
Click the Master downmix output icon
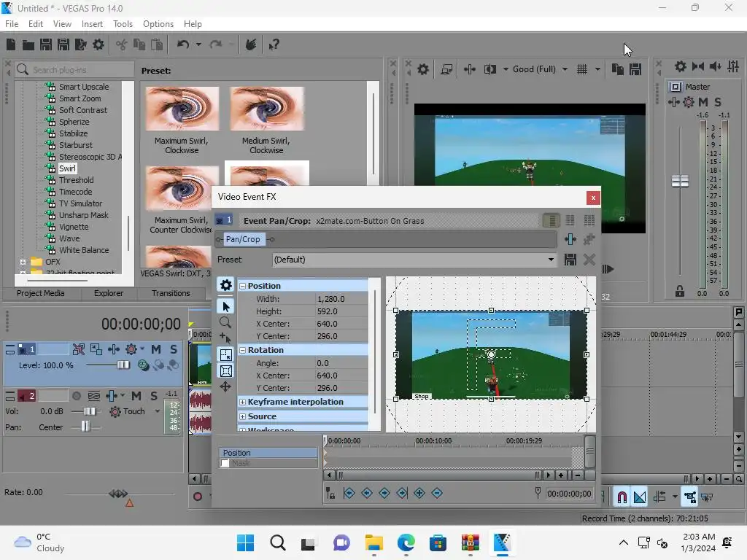tap(698, 66)
